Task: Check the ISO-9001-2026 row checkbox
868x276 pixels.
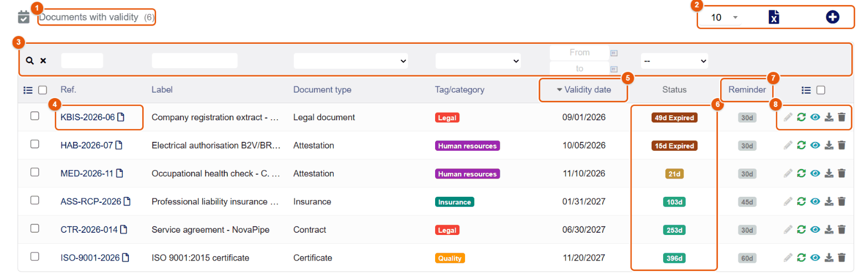Action: tap(34, 257)
